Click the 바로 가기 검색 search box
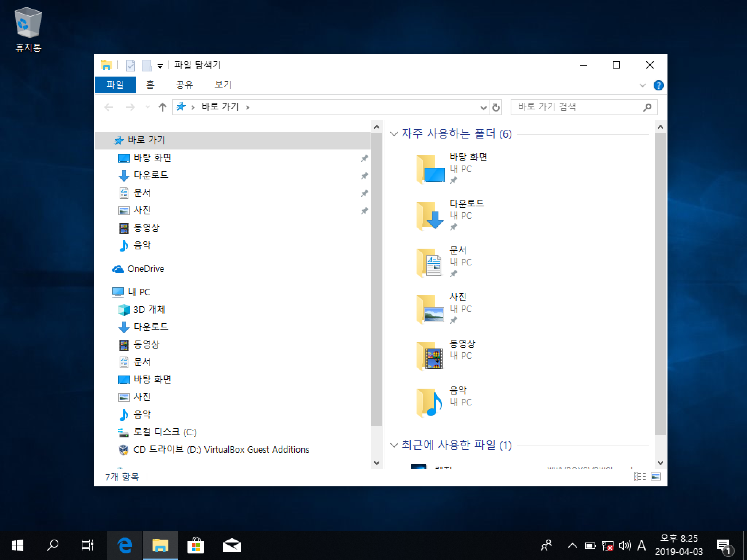 tap(576, 107)
